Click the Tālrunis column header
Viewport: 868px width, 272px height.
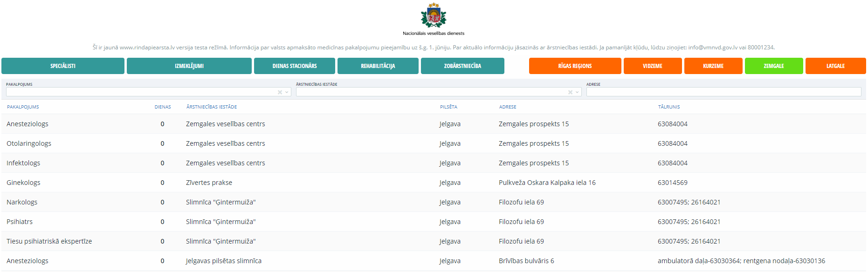[669, 107]
